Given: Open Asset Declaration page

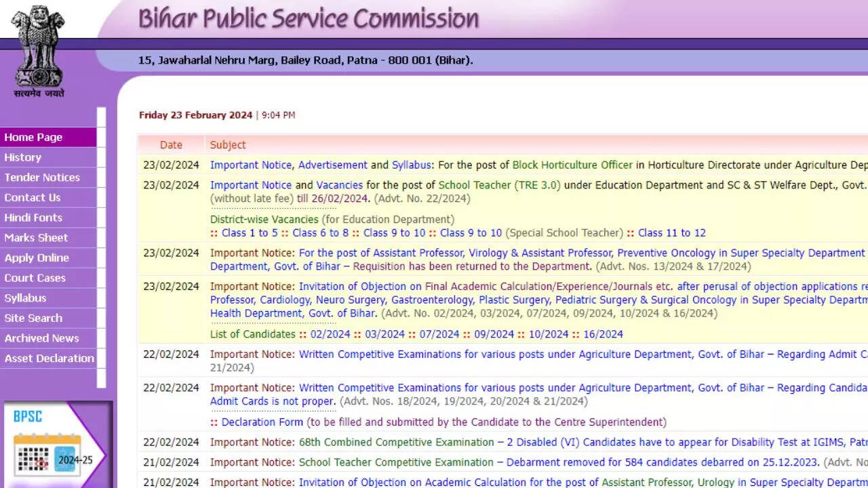Looking at the screenshot, I should pos(49,359).
